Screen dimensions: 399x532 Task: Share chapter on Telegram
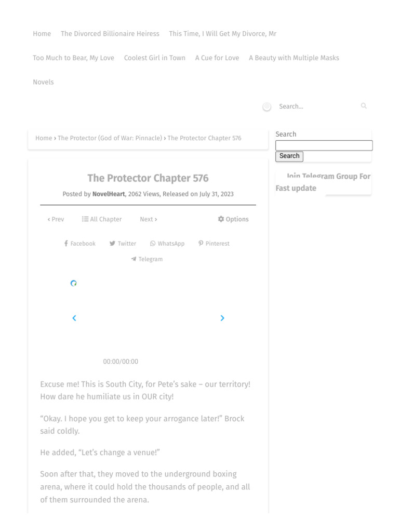[147, 259]
